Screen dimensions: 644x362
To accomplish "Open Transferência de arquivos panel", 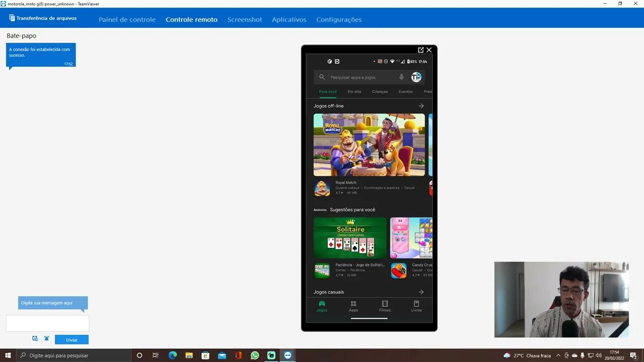I will click(43, 18).
